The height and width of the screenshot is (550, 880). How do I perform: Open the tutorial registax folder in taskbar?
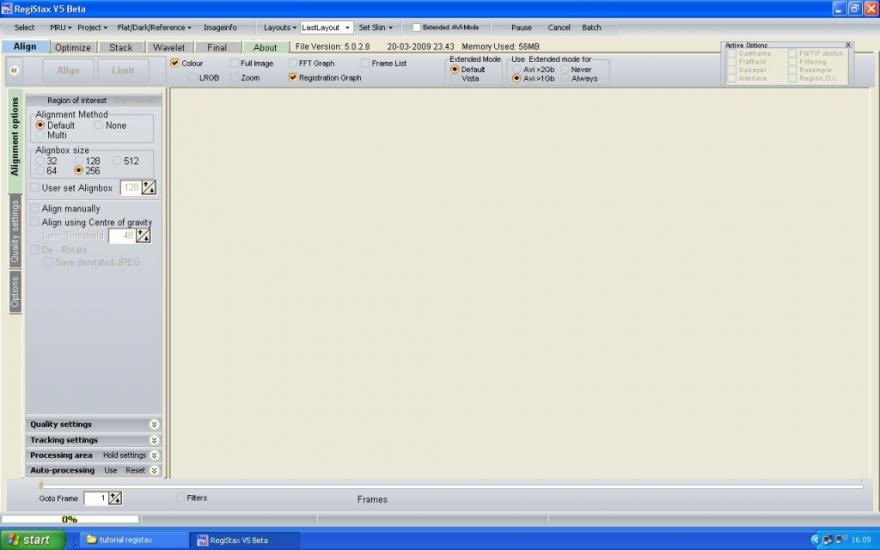coord(134,540)
